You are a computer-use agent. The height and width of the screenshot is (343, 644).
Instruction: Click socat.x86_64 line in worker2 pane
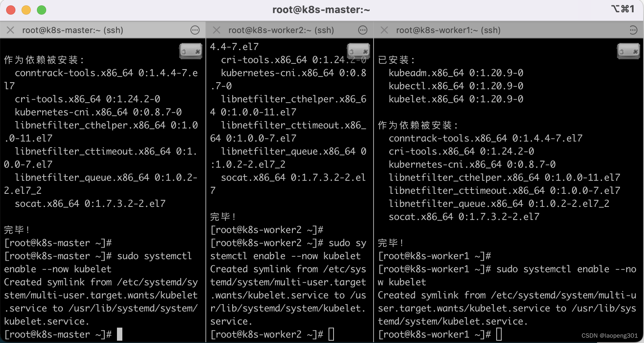[289, 184]
